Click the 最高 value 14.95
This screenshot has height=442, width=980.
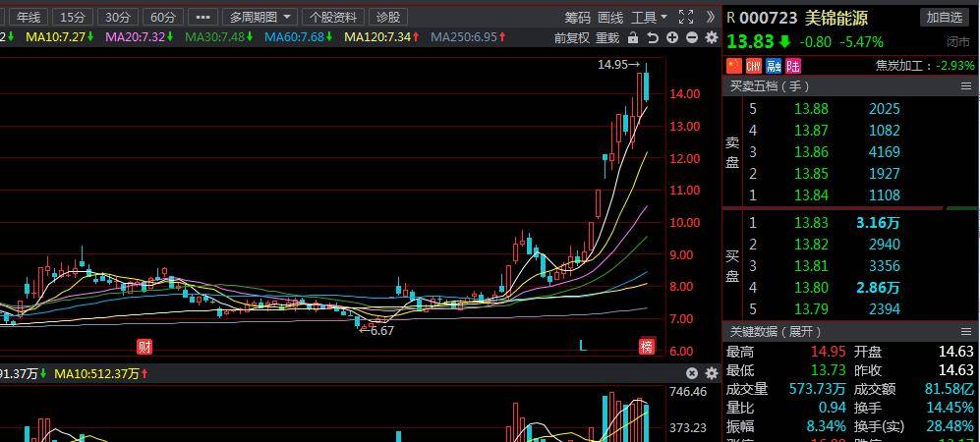coord(828,352)
